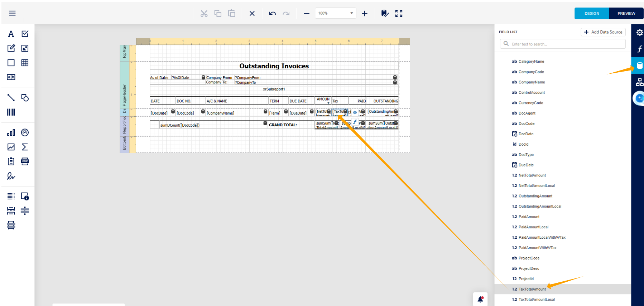
Task: Select the Table of Contents tool
Action: 11,196
